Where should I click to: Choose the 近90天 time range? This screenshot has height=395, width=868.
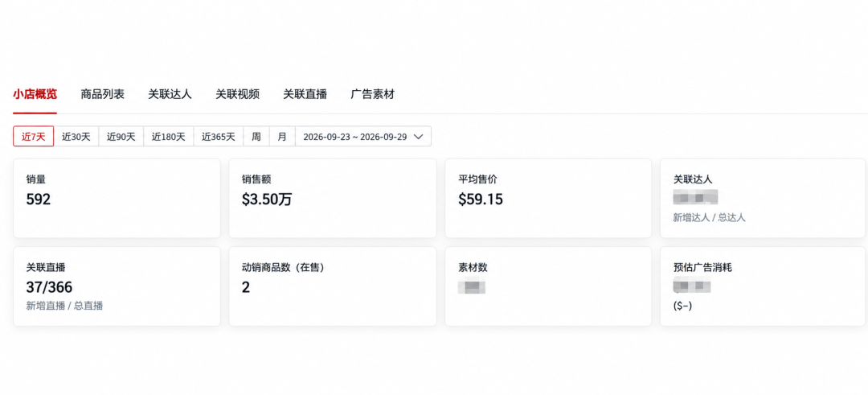tap(121, 136)
